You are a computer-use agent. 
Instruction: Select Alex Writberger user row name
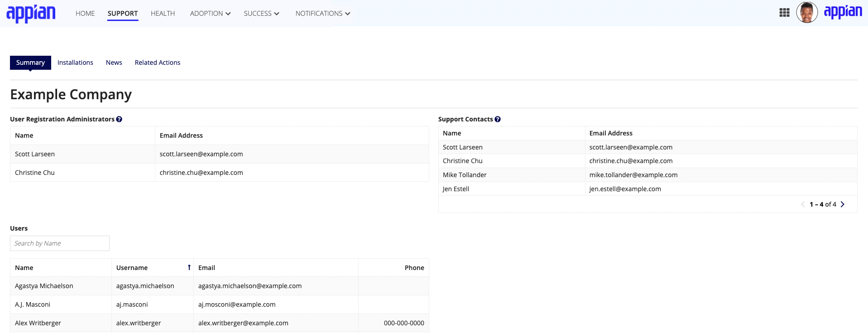[38, 323]
